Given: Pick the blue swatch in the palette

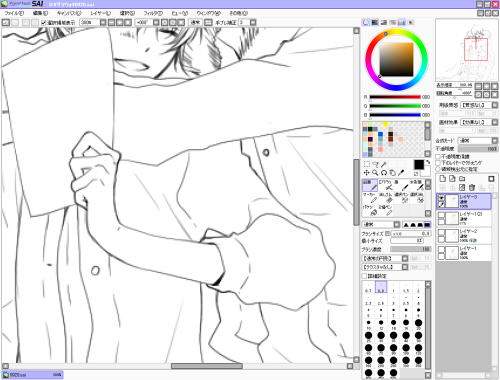Looking at the screenshot, I should pos(380,134).
